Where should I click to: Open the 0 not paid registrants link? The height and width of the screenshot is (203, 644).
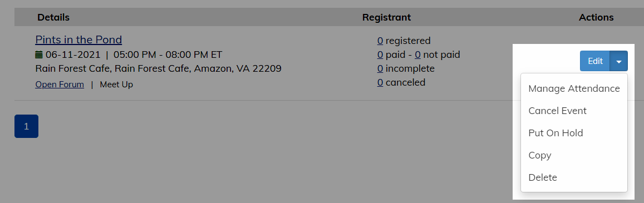point(417,55)
